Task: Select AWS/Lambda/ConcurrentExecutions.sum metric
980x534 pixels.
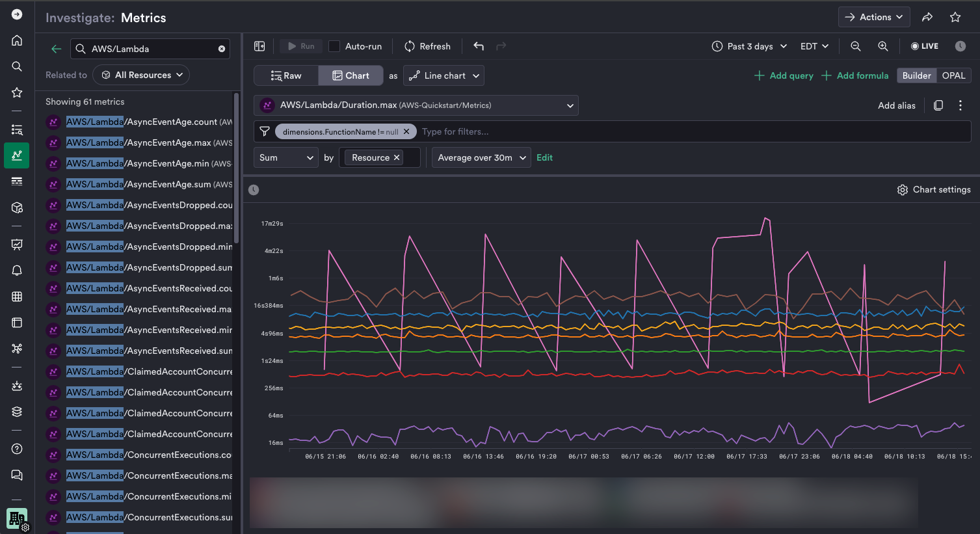Action: 139,517
